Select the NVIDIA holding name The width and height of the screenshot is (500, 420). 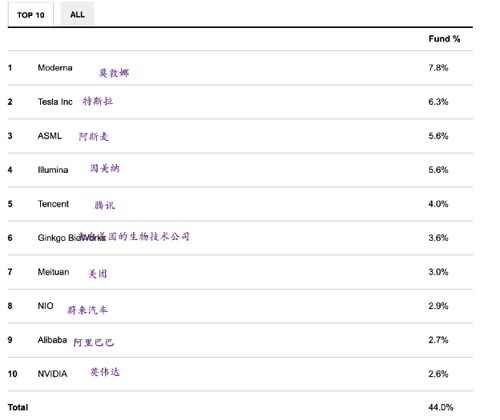[52, 374]
